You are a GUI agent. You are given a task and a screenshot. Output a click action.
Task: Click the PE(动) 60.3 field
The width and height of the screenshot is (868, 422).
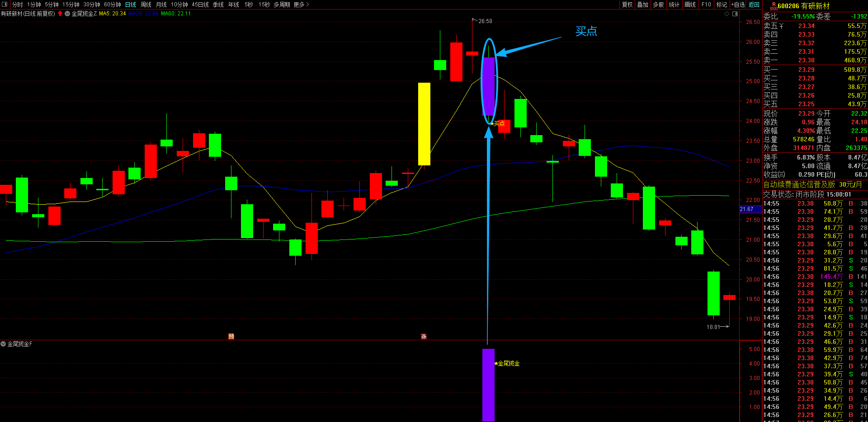point(842,174)
